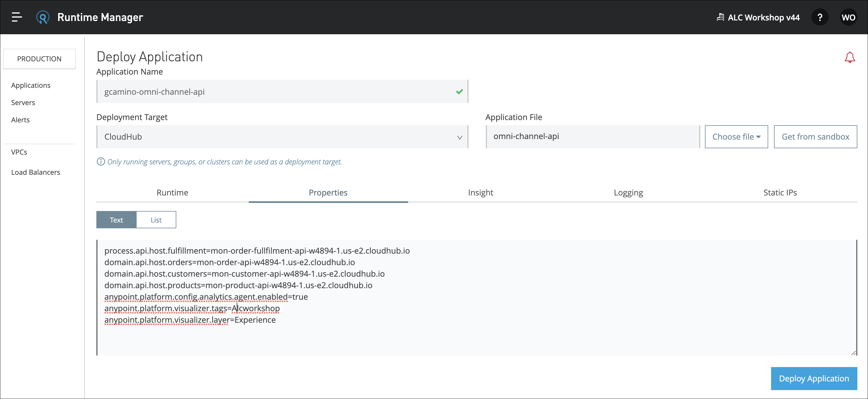Click the green application name checkmark
The height and width of the screenshot is (399, 868).
pos(459,92)
